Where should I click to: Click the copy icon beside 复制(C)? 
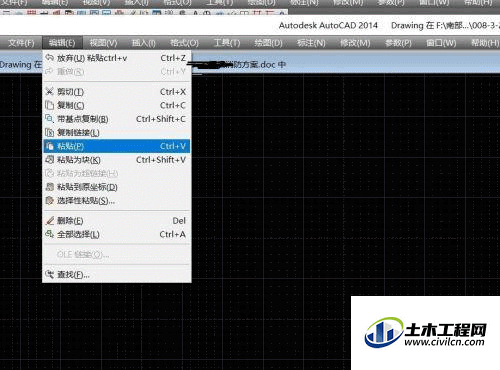tap(49, 105)
